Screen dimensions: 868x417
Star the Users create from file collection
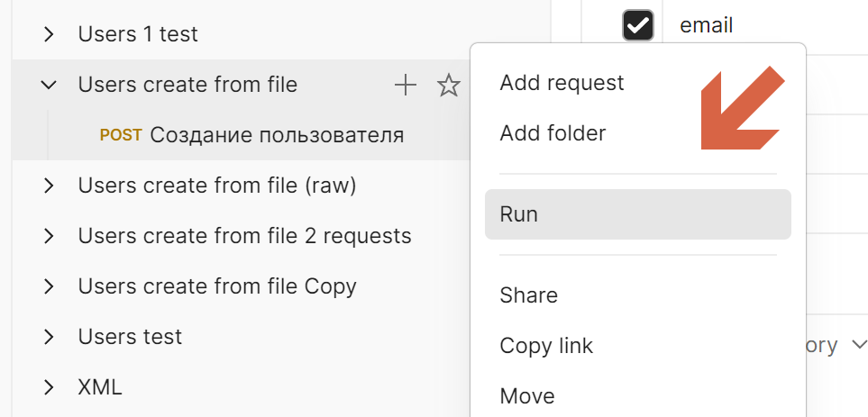pyautogui.click(x=448, y=86)
